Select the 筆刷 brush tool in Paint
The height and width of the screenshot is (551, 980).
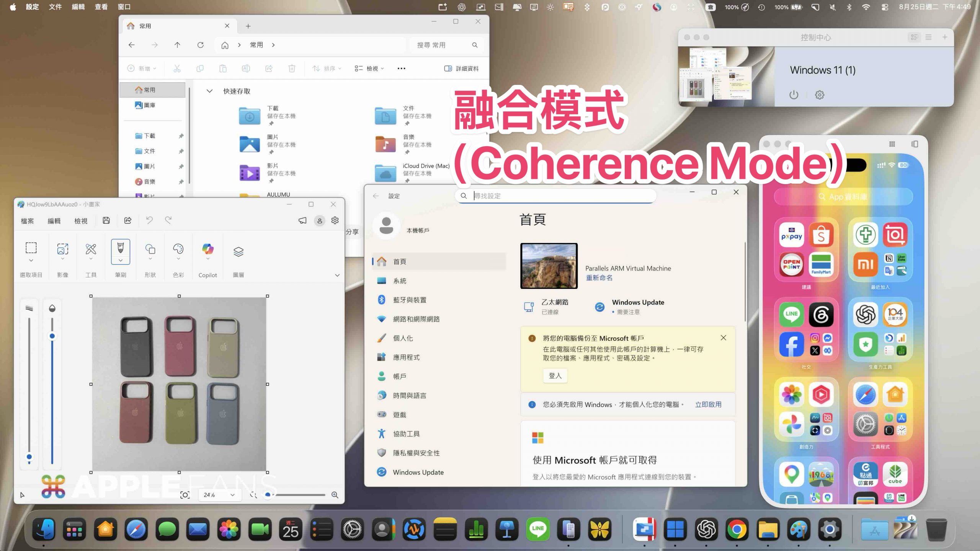point(121,248)
